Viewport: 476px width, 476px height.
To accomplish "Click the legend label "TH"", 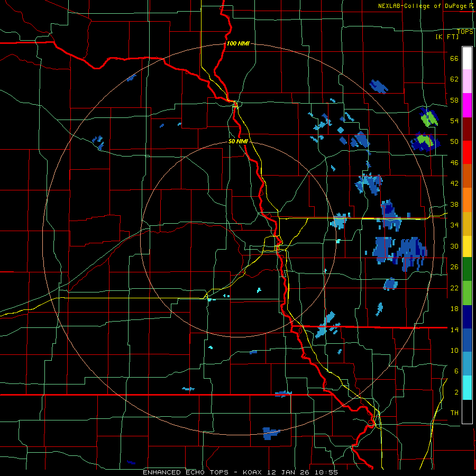I will (454, 413).
